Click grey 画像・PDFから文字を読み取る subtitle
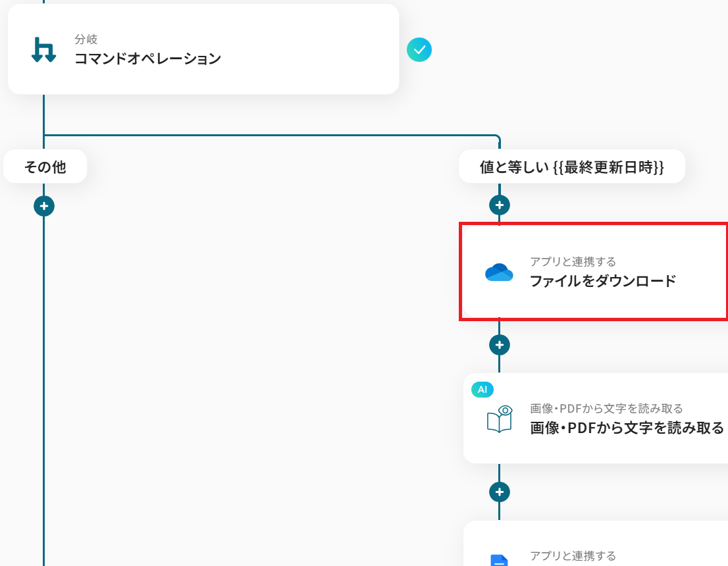 [606, 409]
